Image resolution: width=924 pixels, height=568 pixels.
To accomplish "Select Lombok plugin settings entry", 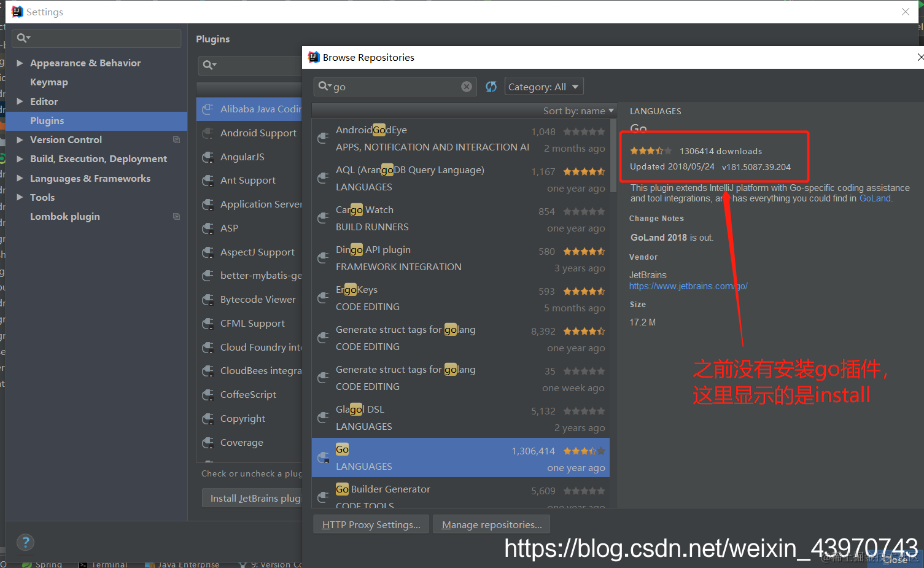I will tap(65, 216).
